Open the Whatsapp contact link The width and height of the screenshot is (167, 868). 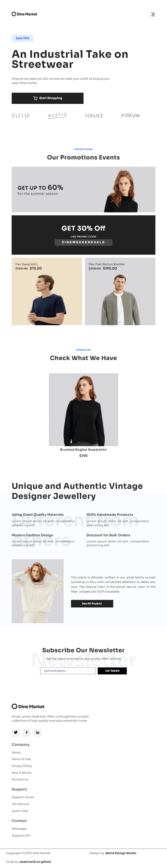click(x=19, y=829)
